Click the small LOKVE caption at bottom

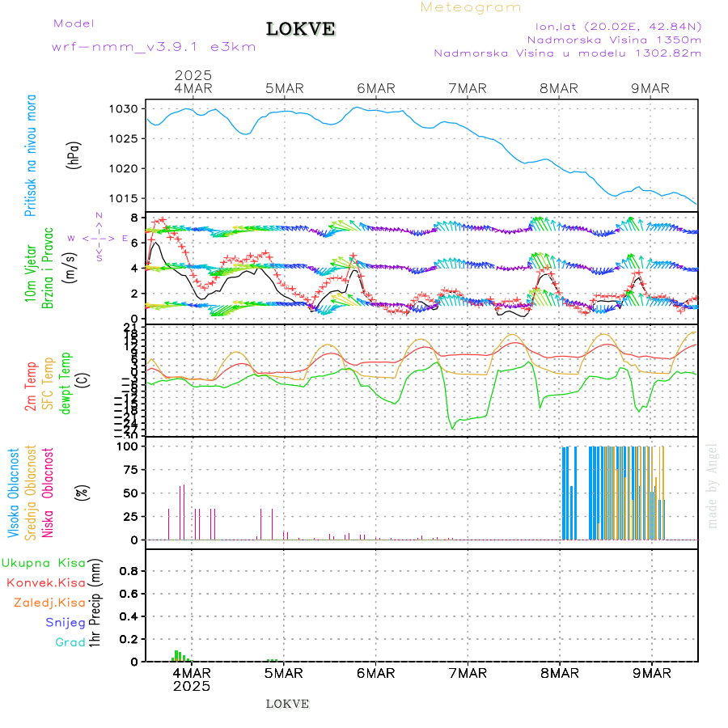(287, 704)
